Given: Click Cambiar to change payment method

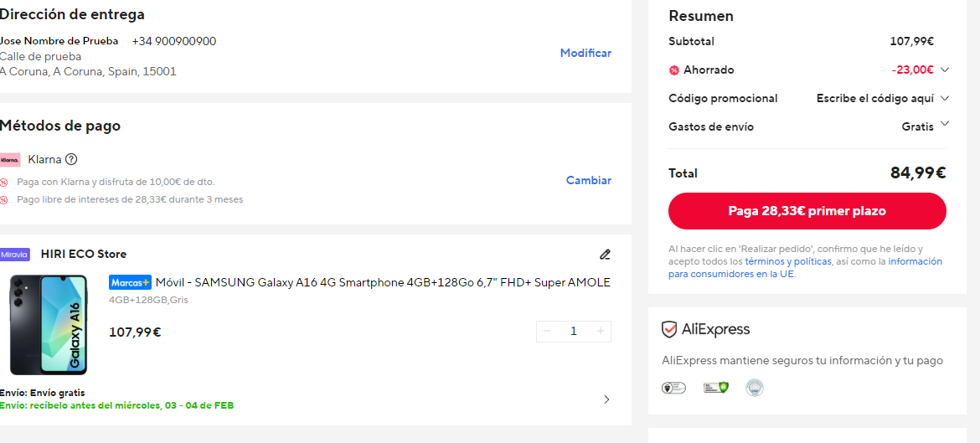Looking at the screenshot, I should [x=588, y=180].
